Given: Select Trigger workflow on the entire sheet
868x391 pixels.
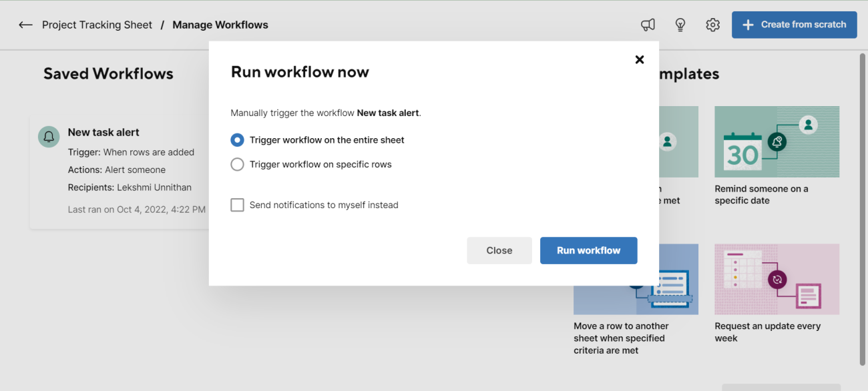Looking at the screenshot, I should [x=237, y=140].
